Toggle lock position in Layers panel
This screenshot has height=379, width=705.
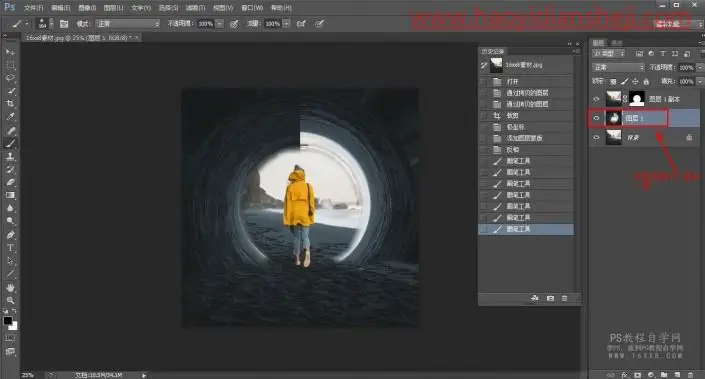click(635, 81)
